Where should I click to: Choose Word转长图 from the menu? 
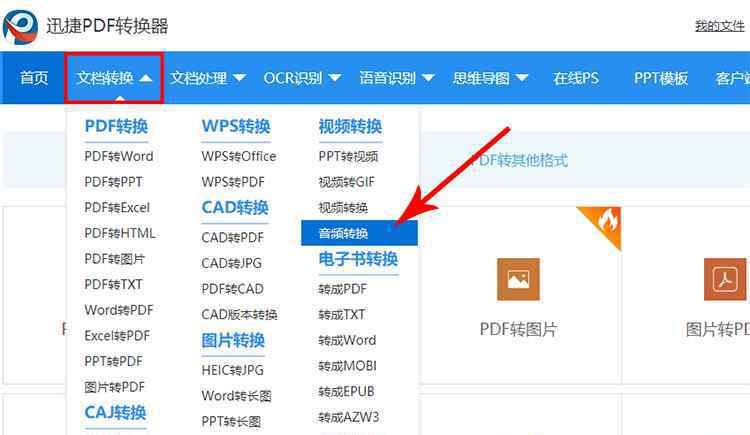236,396
